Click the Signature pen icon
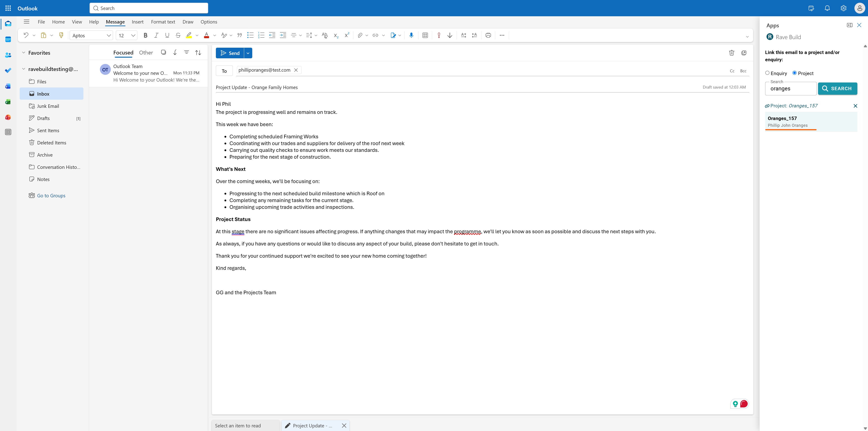The image size is (868, 431). pyautogui.click(x=393, y=35)
